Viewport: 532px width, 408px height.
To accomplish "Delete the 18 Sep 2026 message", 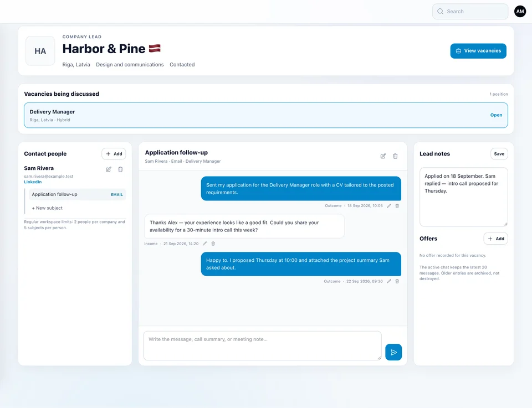I will click(x=397, y=206).
